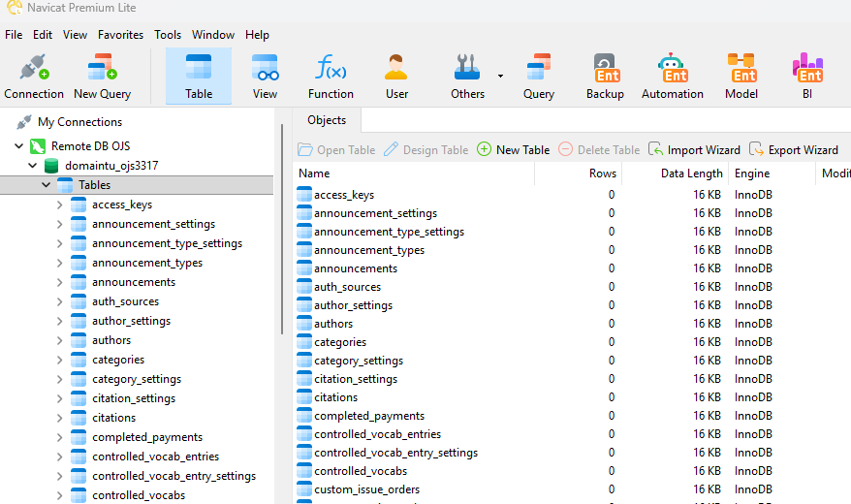Select announcement_type_settings in the object list
The image size is (851, 504).
389,232
